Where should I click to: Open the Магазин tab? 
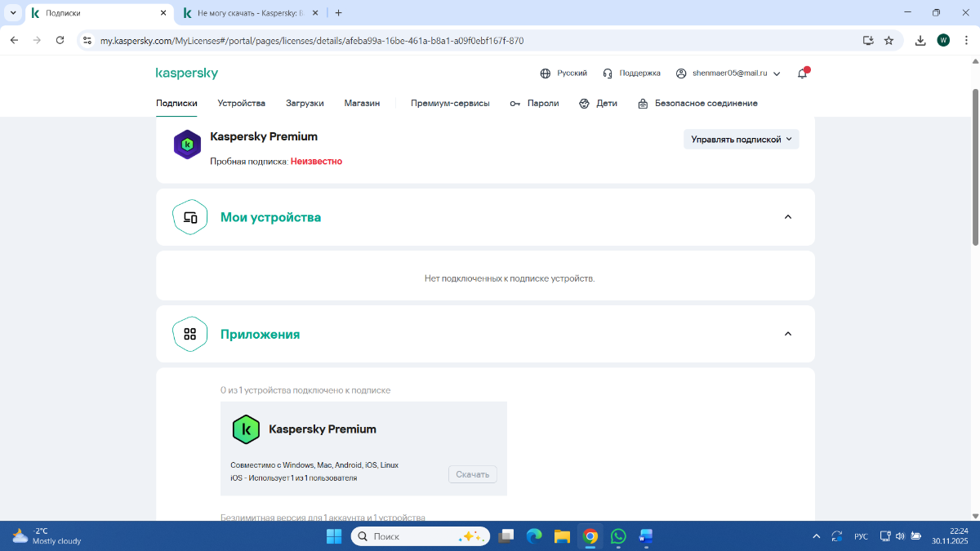click(x=362, y=104)
